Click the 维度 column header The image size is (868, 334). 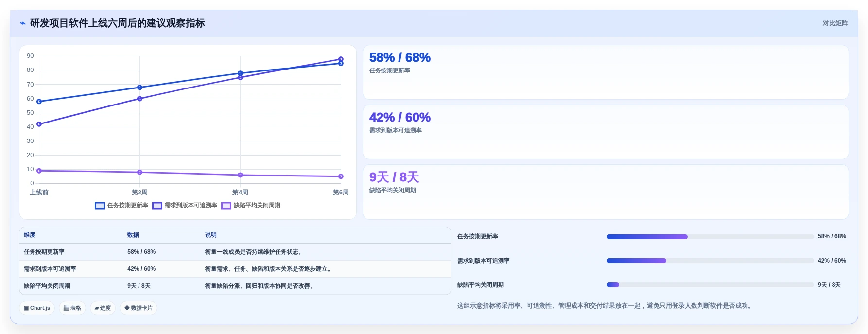coord(30,235)
